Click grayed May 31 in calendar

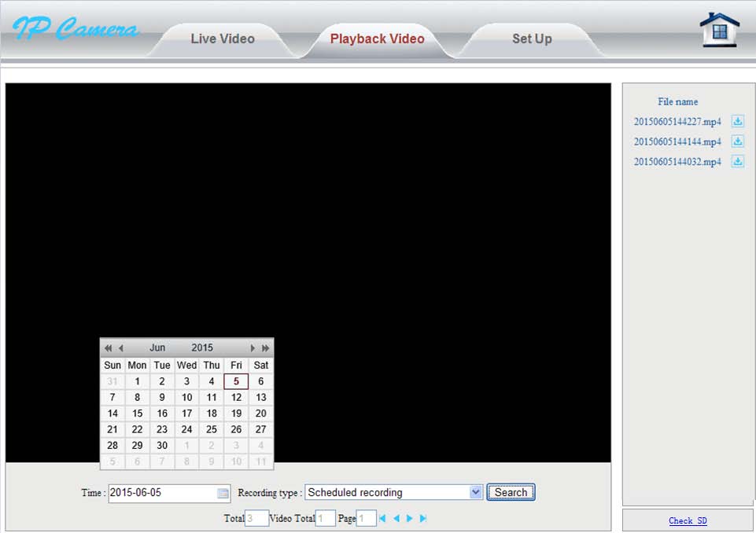(112, 381)
